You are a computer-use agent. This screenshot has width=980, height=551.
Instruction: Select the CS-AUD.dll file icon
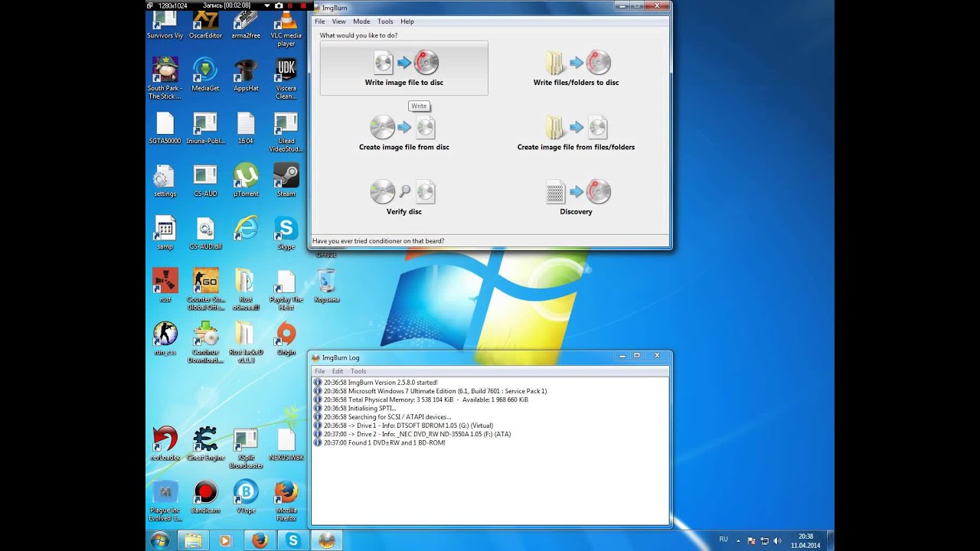point(205,233)
